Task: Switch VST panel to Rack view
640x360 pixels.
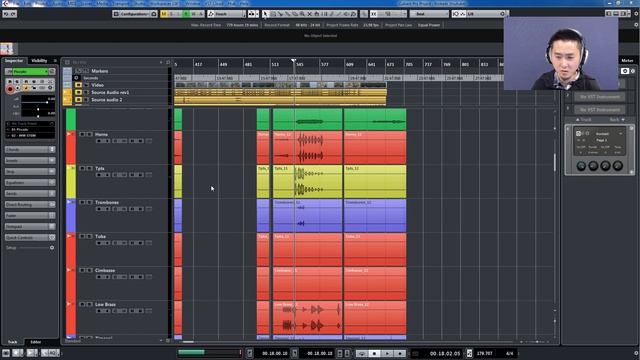Action: click(617, 120)
